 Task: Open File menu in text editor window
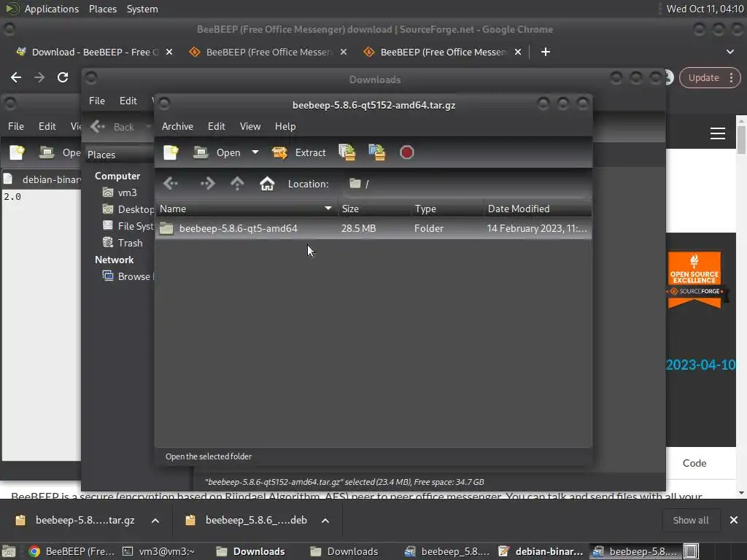coord(16,126)
